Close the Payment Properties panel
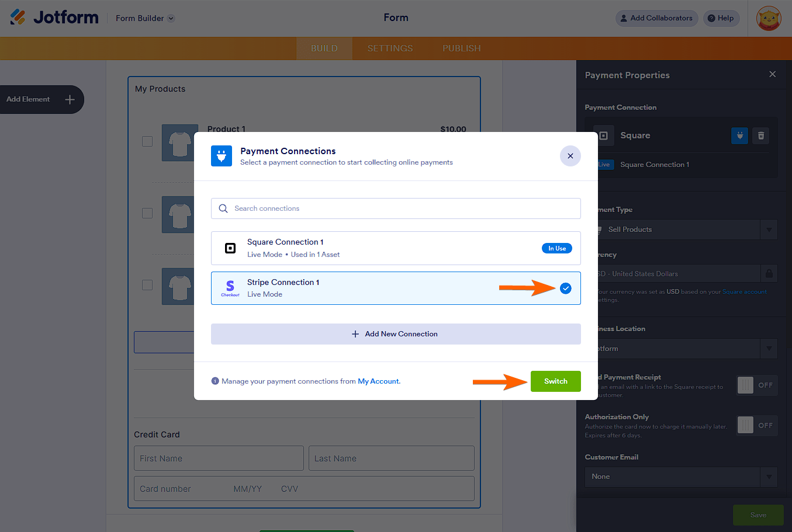This screenshot has width=792, height=532. [773, 74]
